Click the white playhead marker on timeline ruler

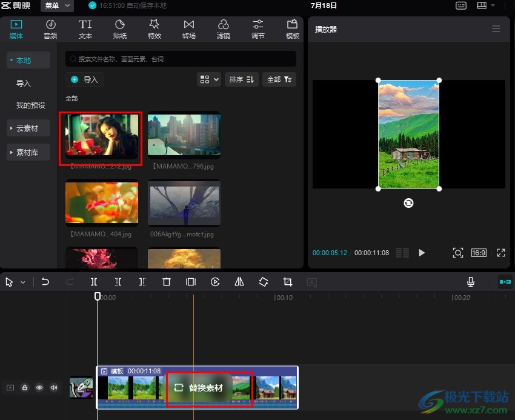(98, 296)
